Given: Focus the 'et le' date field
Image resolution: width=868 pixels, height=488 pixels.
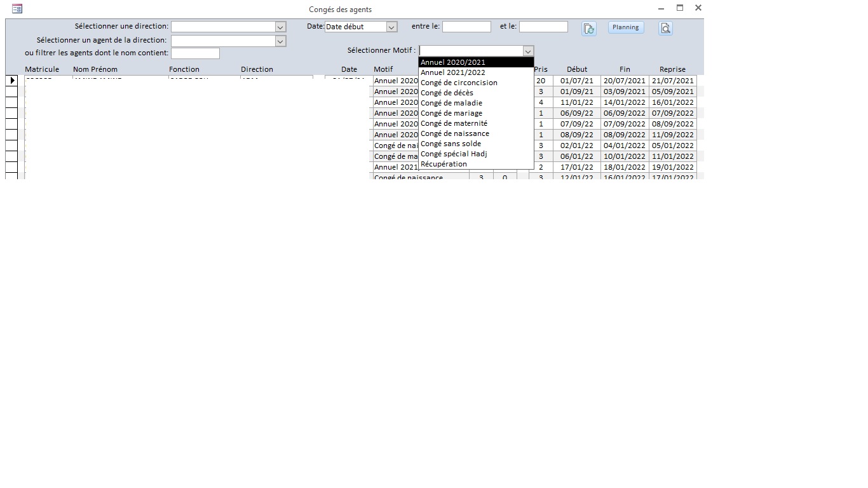Looking at the screenshot, I should pyautogui.click(x=543, y=27).
